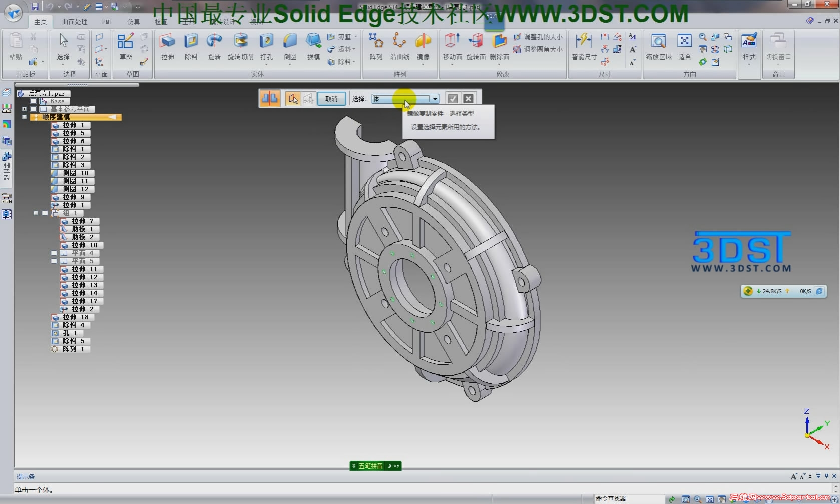The image size is (840, 504).
Task: Select feature 阵列 1 in the tree
Action: [x=71, y=349]
